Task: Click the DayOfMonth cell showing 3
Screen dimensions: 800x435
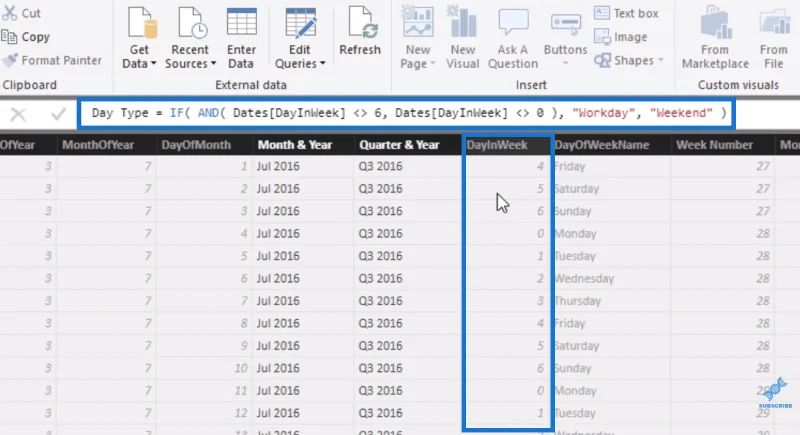Action: [204, 211]
